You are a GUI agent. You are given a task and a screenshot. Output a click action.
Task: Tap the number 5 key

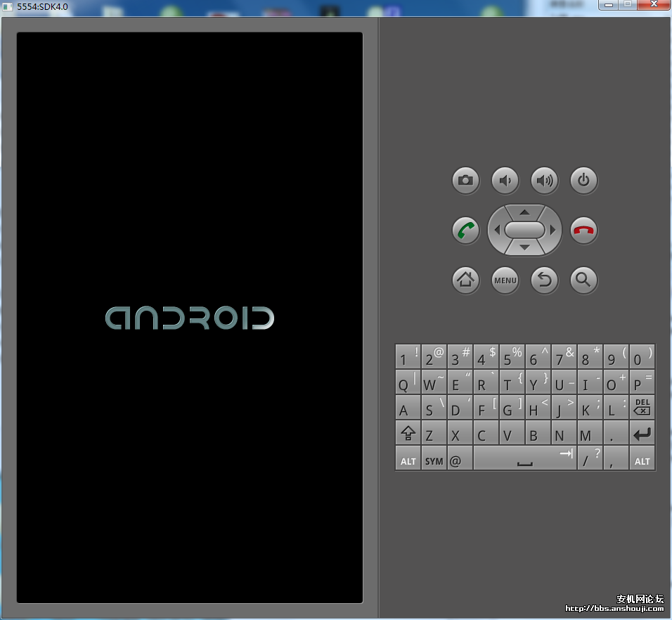click(x=512, y=356)
